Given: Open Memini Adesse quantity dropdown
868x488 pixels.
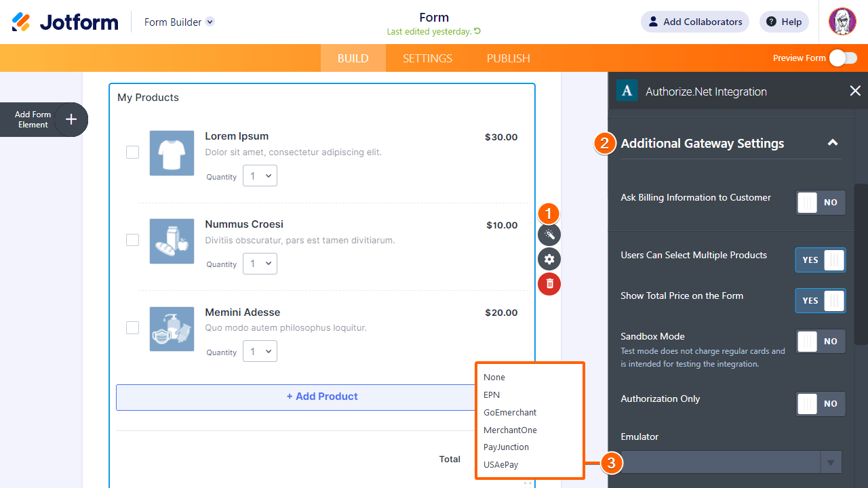Looking at the screenshot, I should pos(260,351).
